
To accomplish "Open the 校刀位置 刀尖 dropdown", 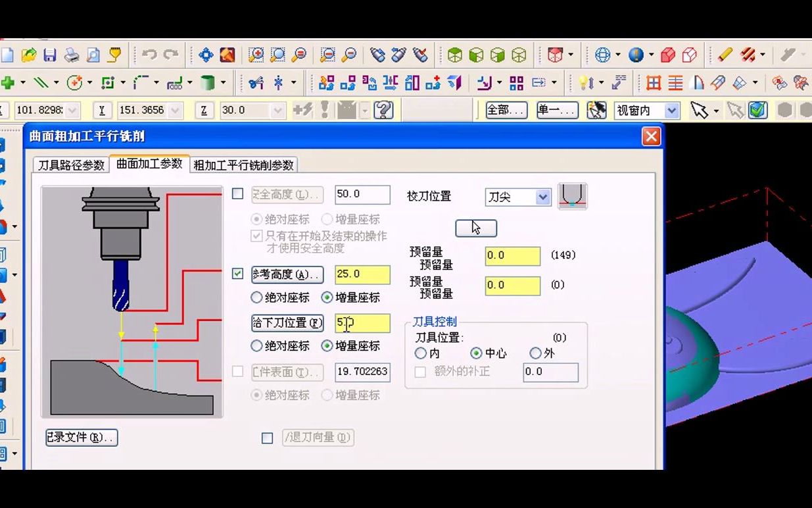I will point(542,197).
